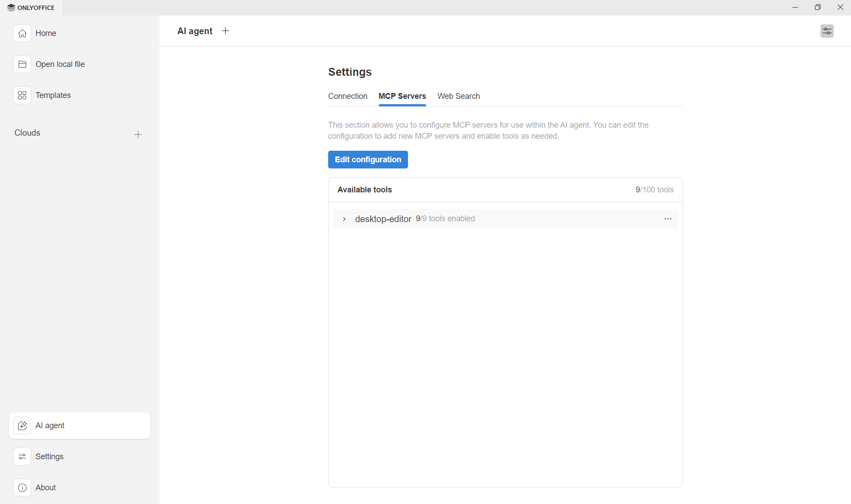This screenshot has width=851, height=504.
Task: Expand the desktop-editor tools list
Action: [x=344, y=219]
